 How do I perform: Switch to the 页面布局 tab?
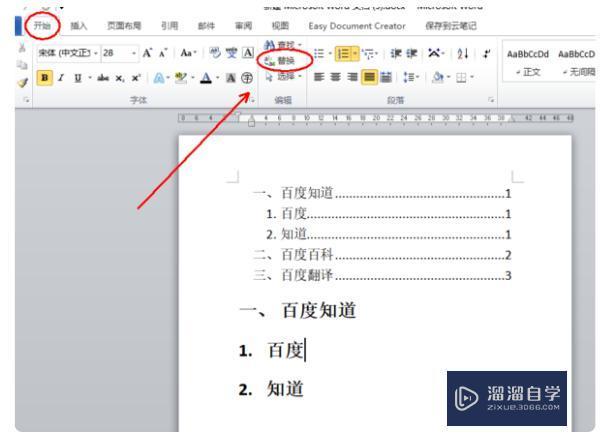[124, 26]
